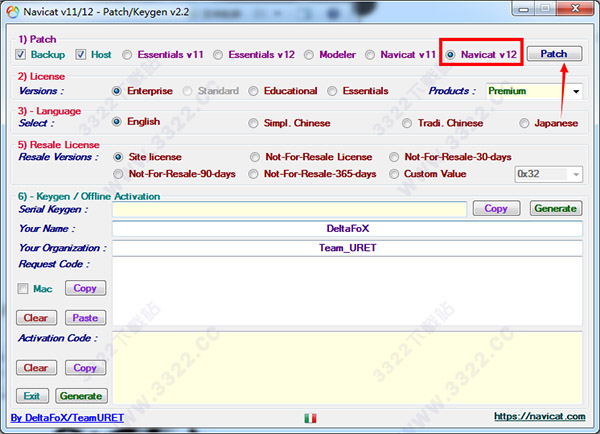Image resolution: width=600 pixels, height=434 pixels.
Task: Select Tradi. Chinese language option
Action: 407,123
